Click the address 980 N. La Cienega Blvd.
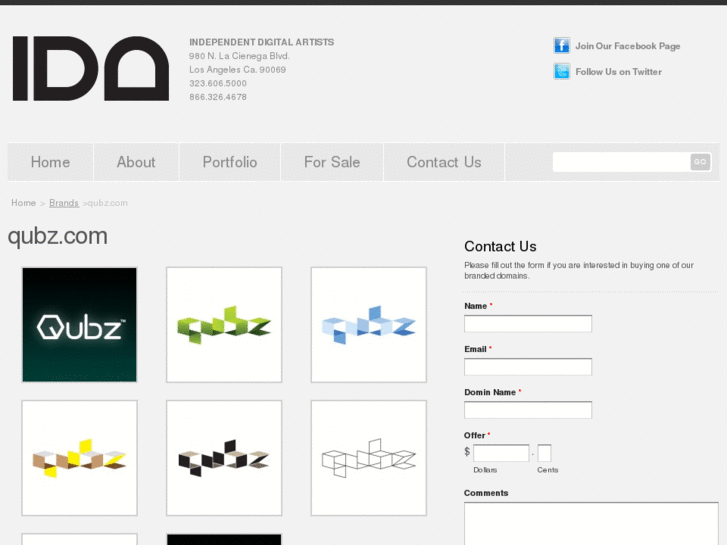Viewport: 727px width, 545px height. pyautogui.click(x=239, y=56)
